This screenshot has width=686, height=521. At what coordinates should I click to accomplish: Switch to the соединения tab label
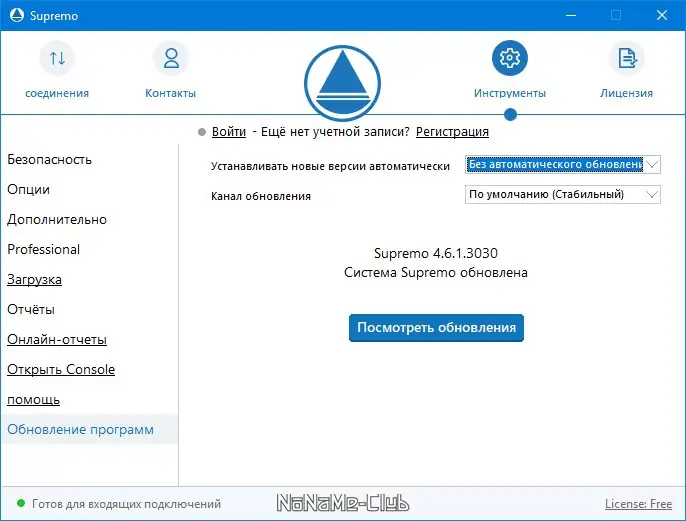[x=57, y=93]
